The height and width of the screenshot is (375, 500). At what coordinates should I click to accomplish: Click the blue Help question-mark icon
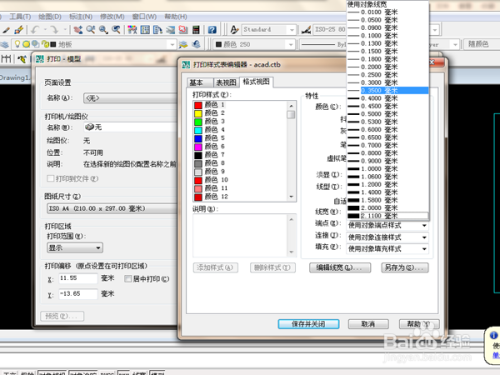click(212, 30)
